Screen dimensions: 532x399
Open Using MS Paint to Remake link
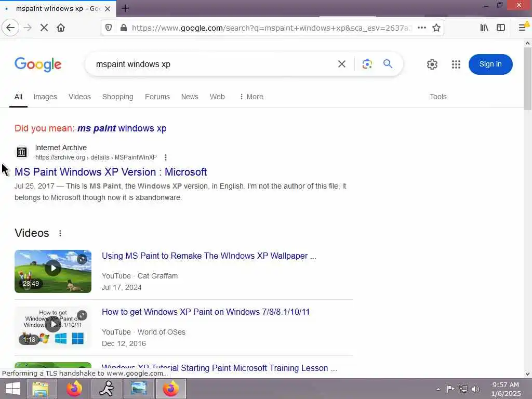[x=209, y=256]
